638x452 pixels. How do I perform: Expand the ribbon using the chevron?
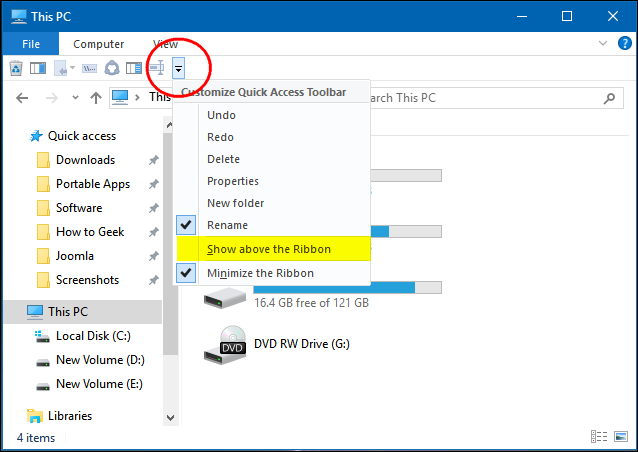point(602,44)
